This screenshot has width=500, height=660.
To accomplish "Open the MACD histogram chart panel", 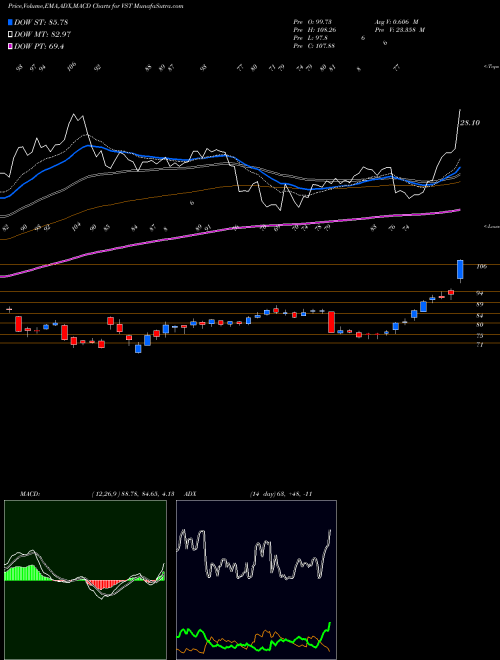I will point(85,580).
